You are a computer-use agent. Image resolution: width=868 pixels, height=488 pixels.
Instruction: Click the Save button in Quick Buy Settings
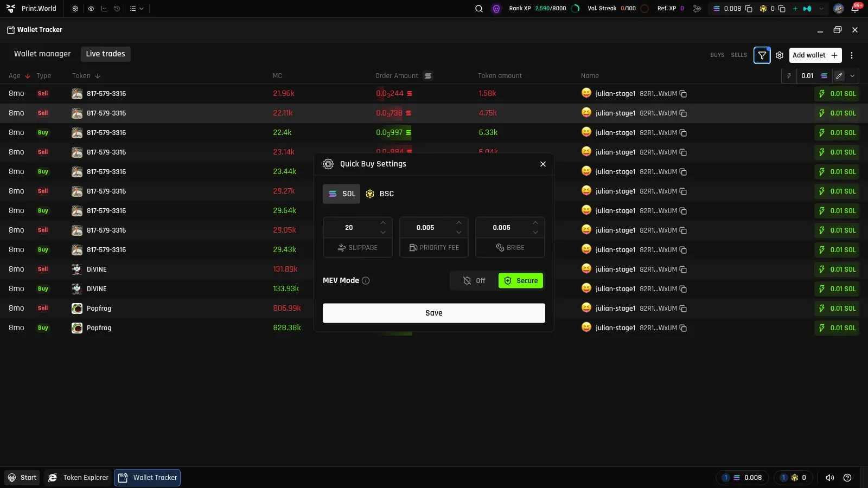[434, 313]
